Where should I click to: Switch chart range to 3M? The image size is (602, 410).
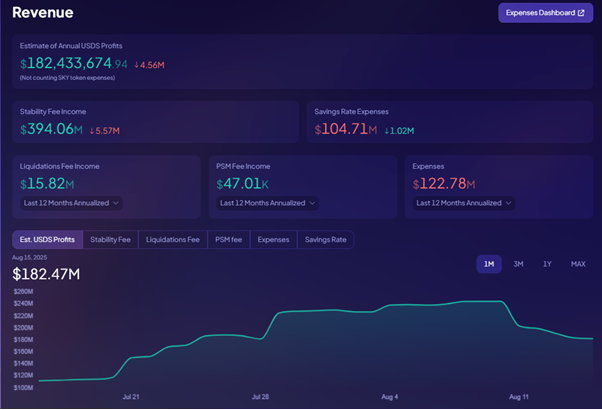point(518,264)
